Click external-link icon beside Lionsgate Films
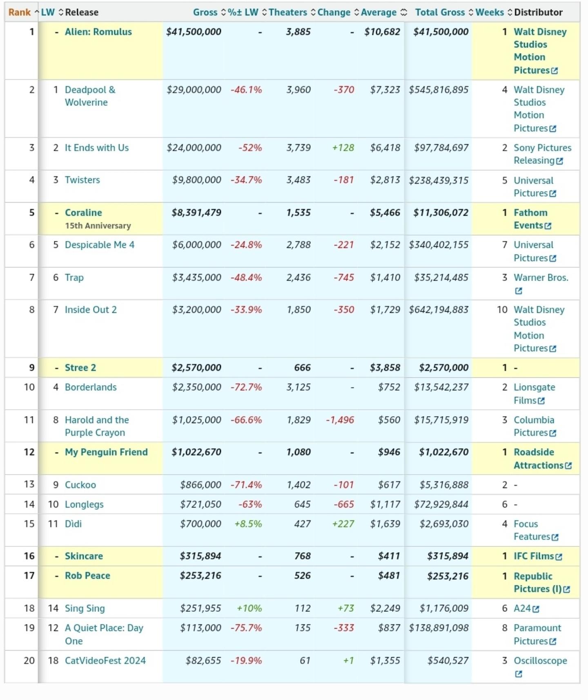588x700 pixels. (x=541, y=401)
